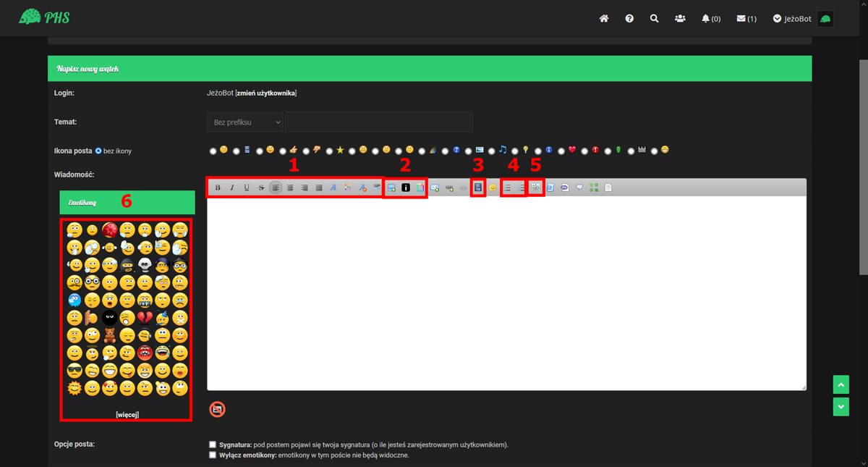The height and width of the screenshot is (467, 868).
Task: Expand the JeżoBot user menu
Action: [x=792, y=19]
